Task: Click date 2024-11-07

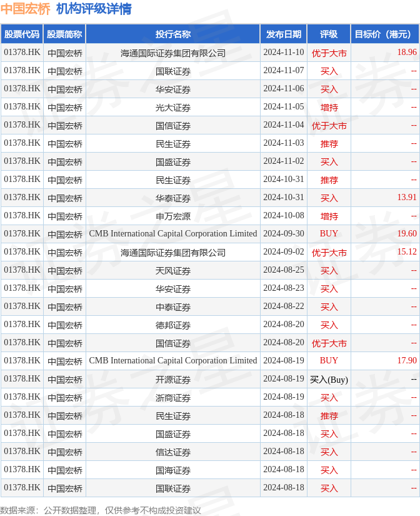Action: [284, 71]
